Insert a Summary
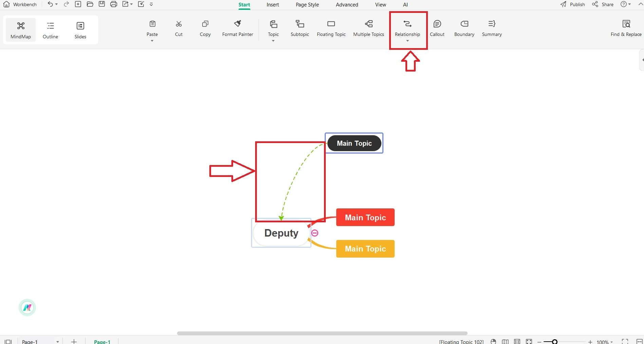The height and width of the screenshot is (344, 644). pos(492,28)
